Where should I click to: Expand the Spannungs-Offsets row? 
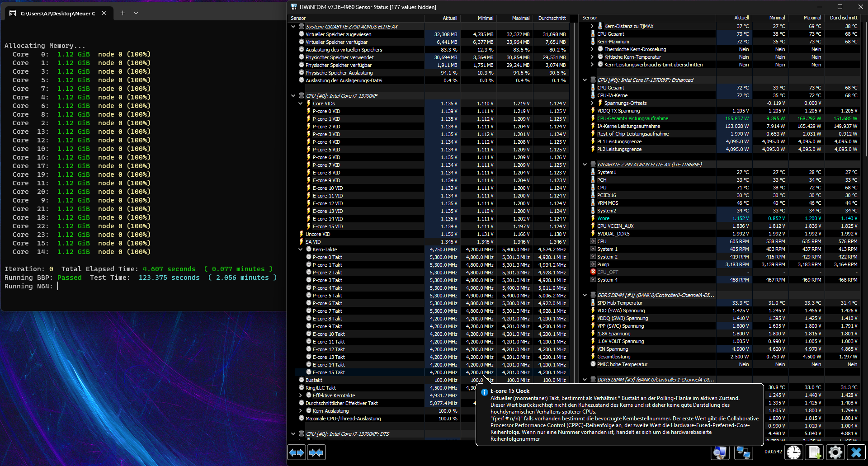(x=592, y=103)
